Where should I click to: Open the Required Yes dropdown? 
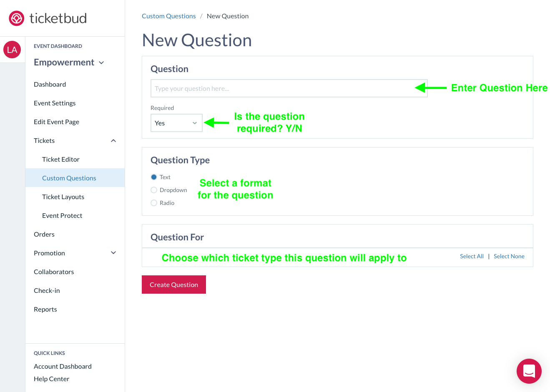point(176,123)
